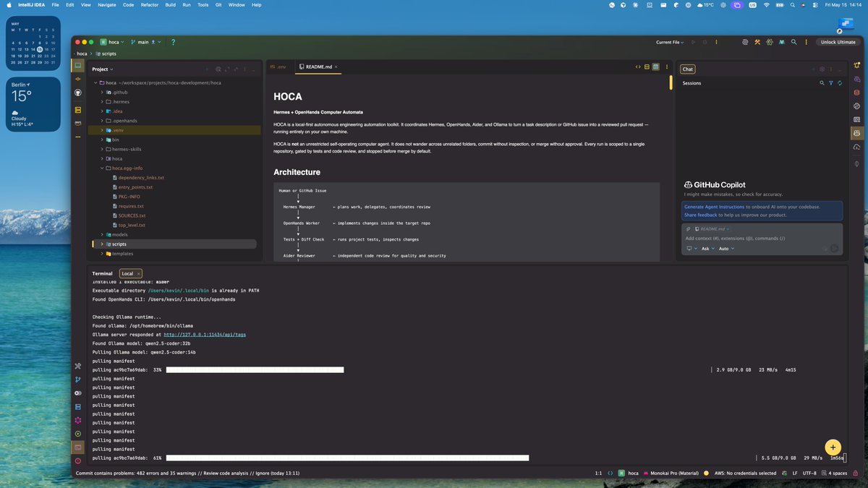Open the AWS toolkit sidebar icon

[x=78, y=123]
